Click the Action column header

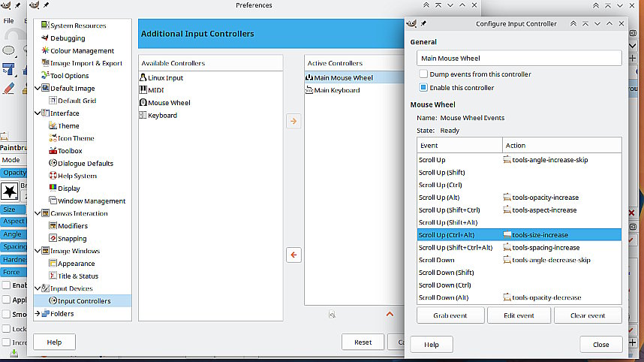562,146
